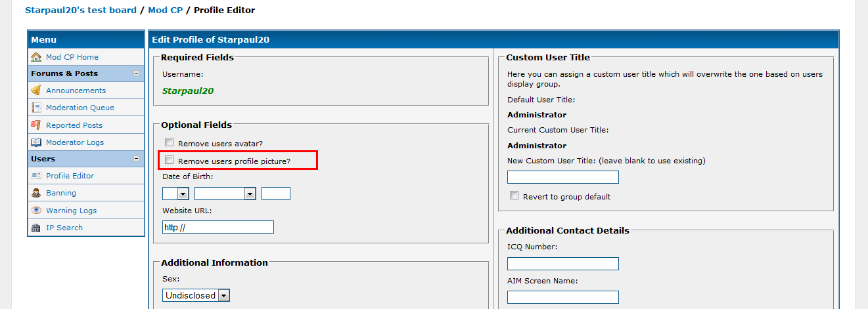Click the Reported Posts flag icon
The height and width of the screenshot is (309, 868).
[36, 125]
